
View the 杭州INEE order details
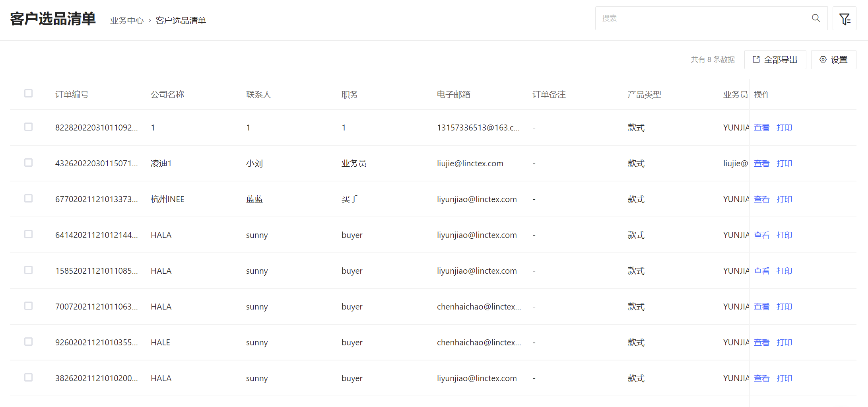pyautogui.click(x=761, y=199)
